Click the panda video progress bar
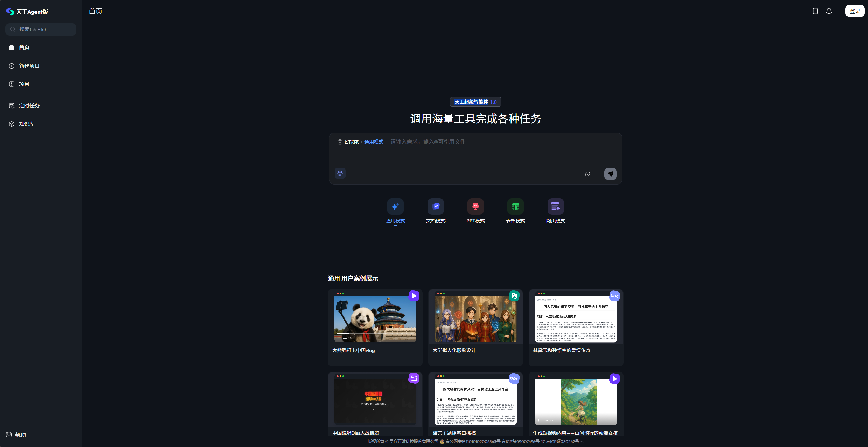This screenshot has height=447, width=868. [375, 333]
